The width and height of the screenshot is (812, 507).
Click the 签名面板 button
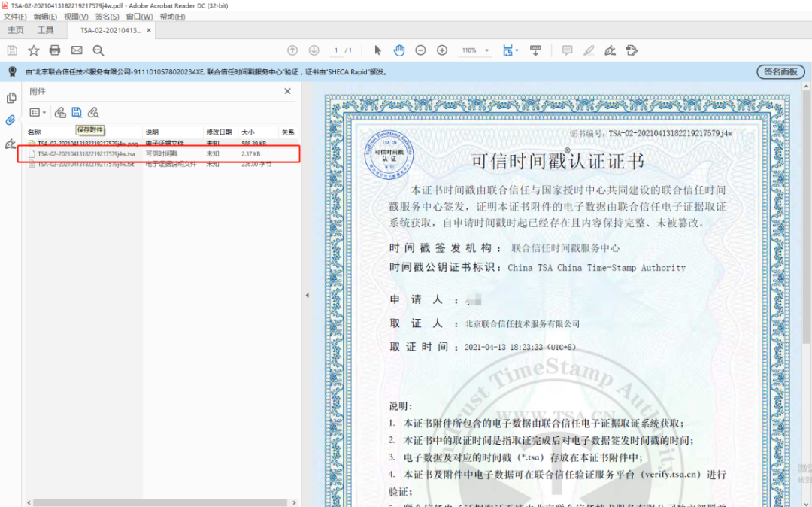(x=781, y=72)
